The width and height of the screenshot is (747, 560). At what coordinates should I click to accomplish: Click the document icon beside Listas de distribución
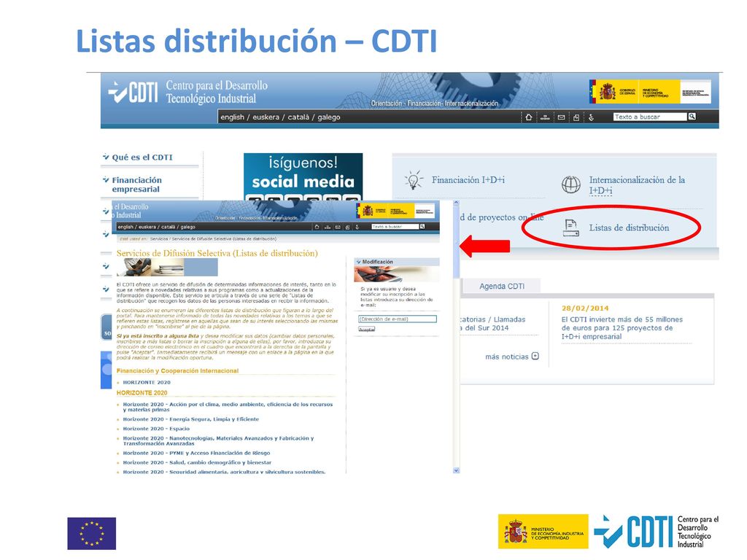click(570, 227)
